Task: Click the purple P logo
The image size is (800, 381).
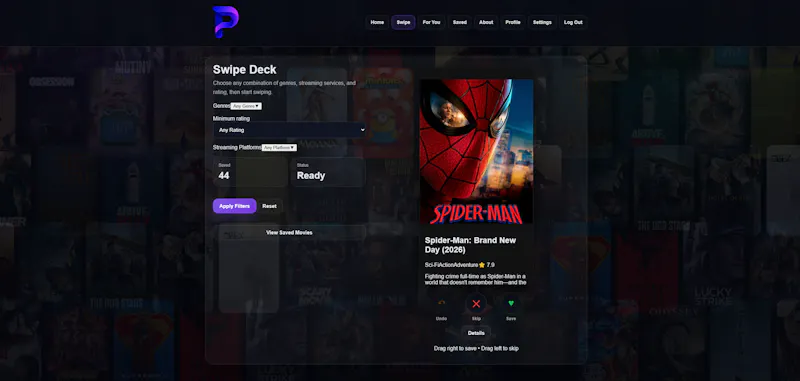Action: [x=226, y=22]
